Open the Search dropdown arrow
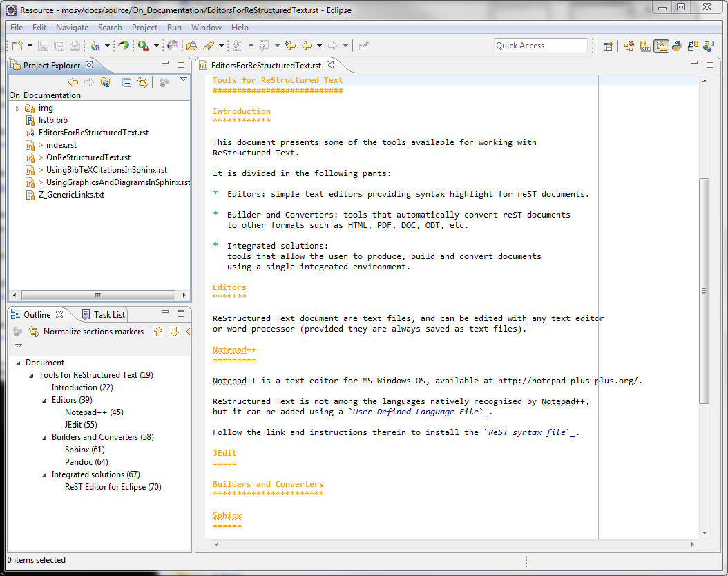 221,46
